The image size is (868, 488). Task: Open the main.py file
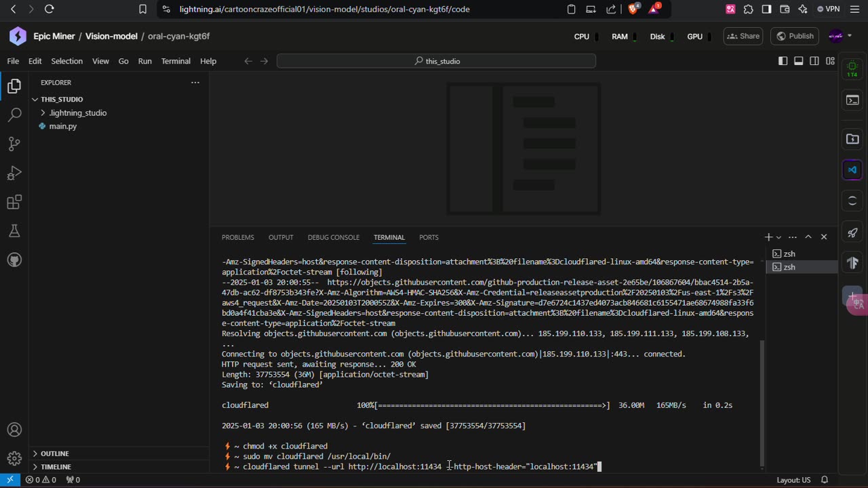pyautogui.click(x=62, y=126)
